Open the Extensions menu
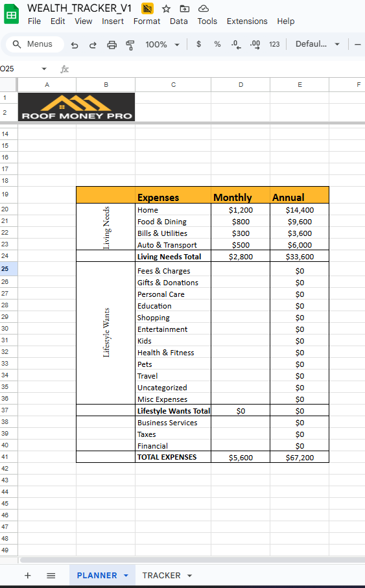 tap(247, 21)
